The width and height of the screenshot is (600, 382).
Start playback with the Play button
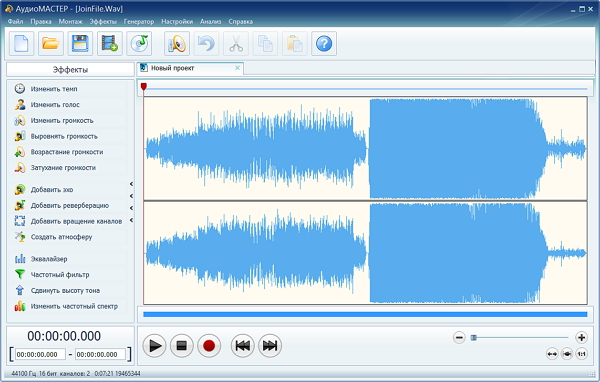[x=155, y=346]
